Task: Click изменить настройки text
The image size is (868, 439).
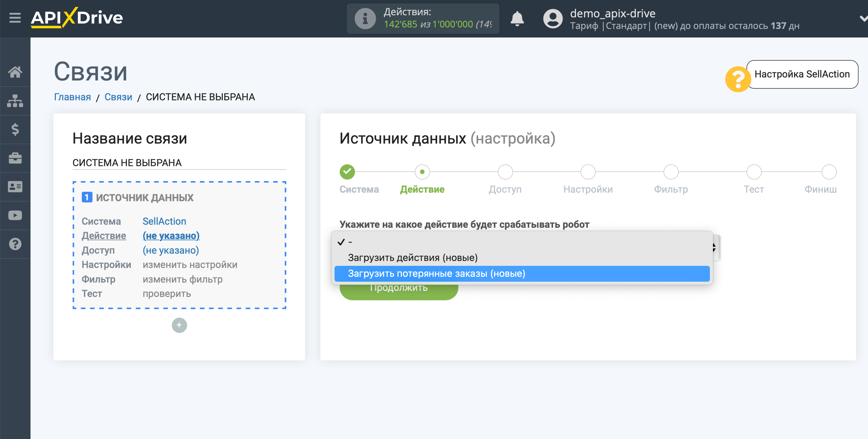Action: 190,265
